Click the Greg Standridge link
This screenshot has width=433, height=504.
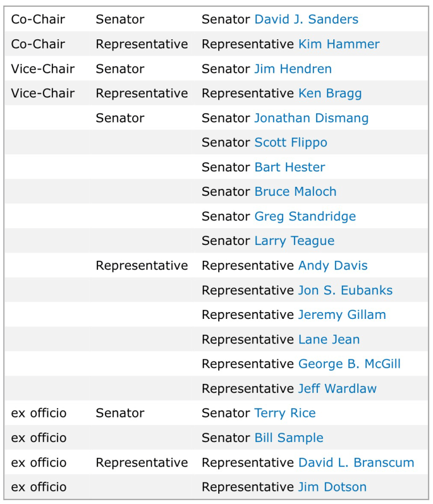305,216
